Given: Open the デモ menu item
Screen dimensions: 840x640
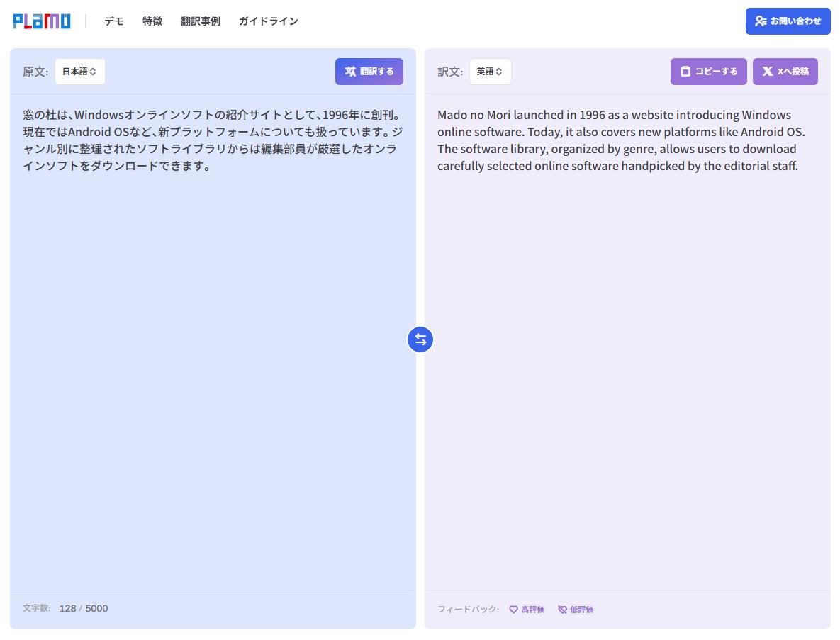Looking at the screenshot, I should point(113,21).
